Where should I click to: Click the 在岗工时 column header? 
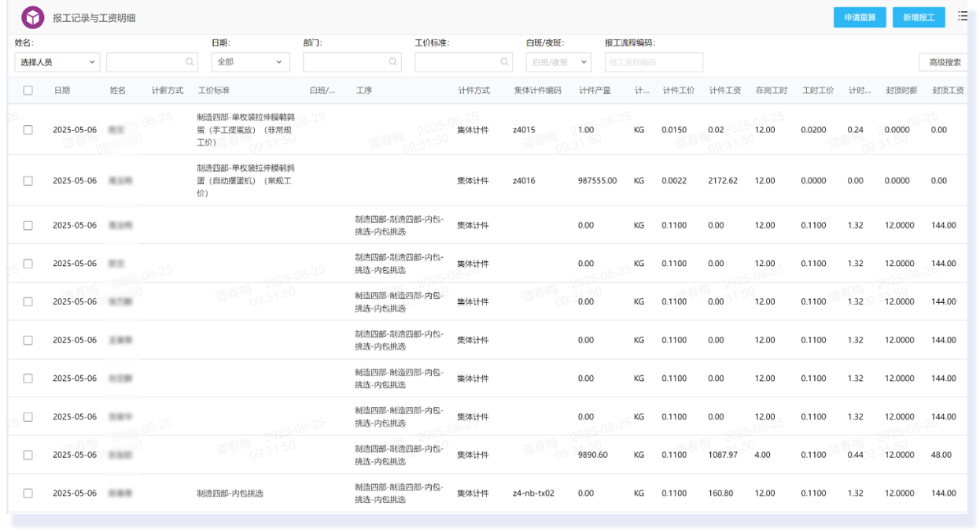click(772, 91)
